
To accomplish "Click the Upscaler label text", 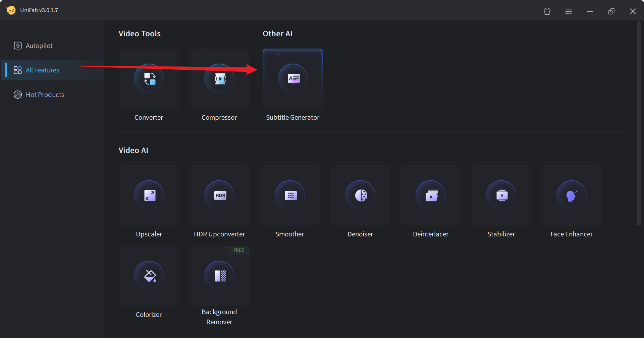I will [149, 234].
